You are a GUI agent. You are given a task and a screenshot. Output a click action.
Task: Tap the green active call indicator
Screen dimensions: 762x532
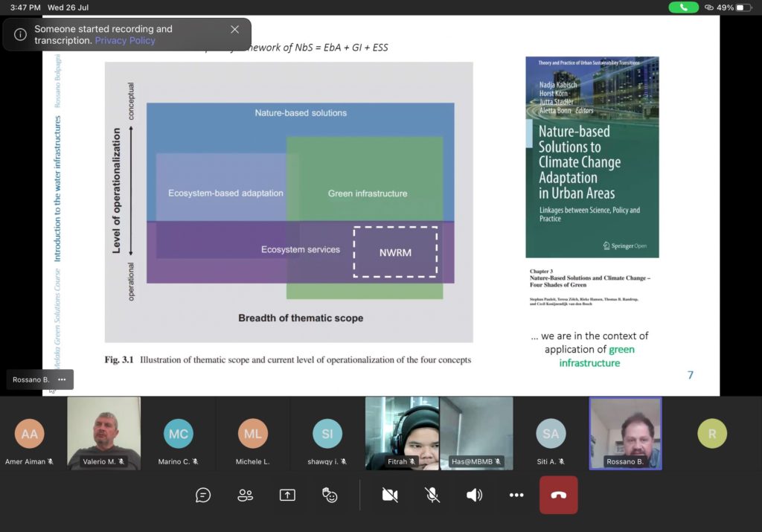coord(683,7)
